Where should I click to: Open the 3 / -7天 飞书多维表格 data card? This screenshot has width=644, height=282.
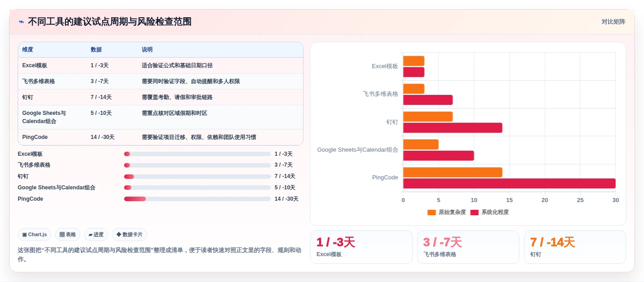(x=468, y=247)
